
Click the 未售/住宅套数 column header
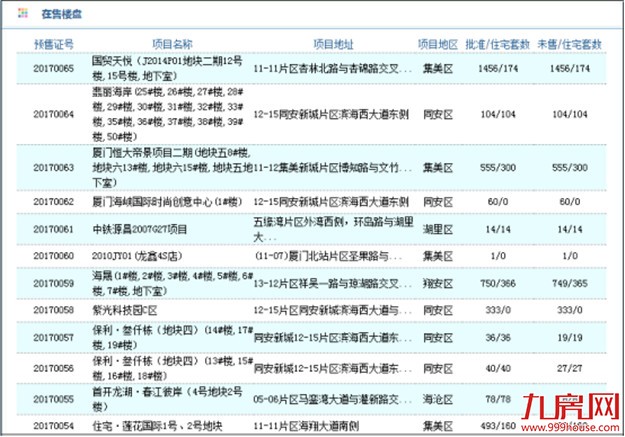click(569, 44)
